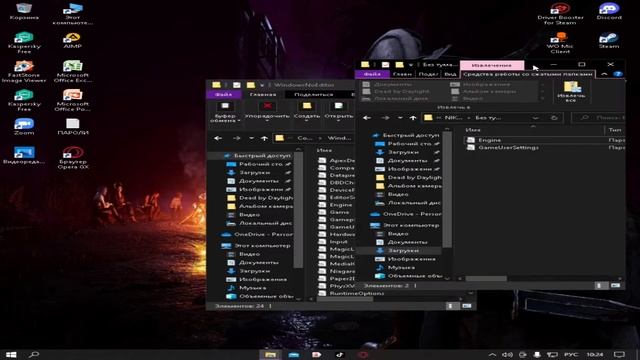Launch Steam desktop shortcut

click(609, 40)
